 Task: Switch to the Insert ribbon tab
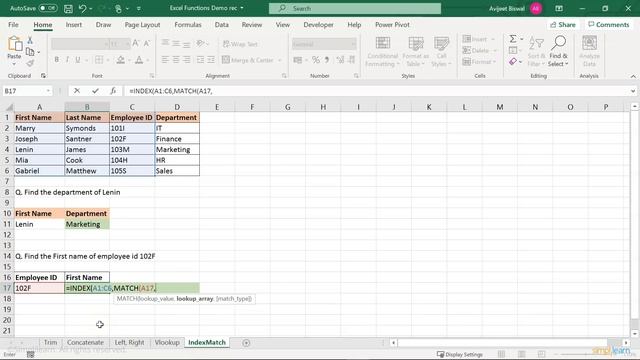pyautogui.click(x=73, y=24)
